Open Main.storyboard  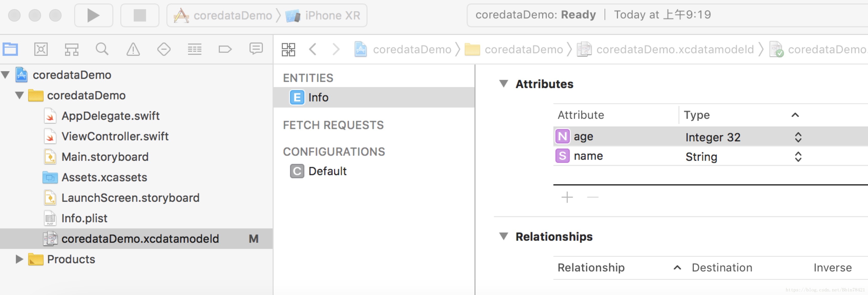(96, 157)
